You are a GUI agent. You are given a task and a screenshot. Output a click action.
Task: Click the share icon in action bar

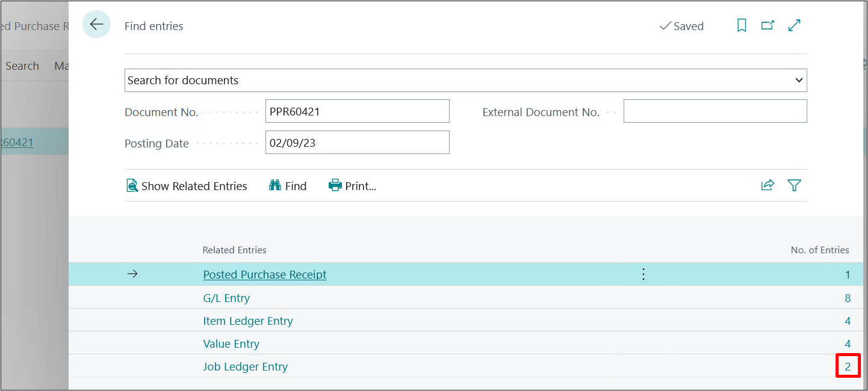point(767,185)
